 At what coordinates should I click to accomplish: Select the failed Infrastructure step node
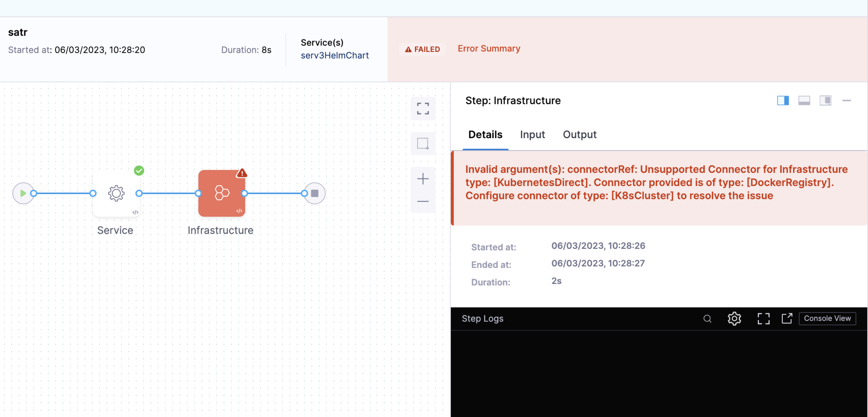point(221,193)
